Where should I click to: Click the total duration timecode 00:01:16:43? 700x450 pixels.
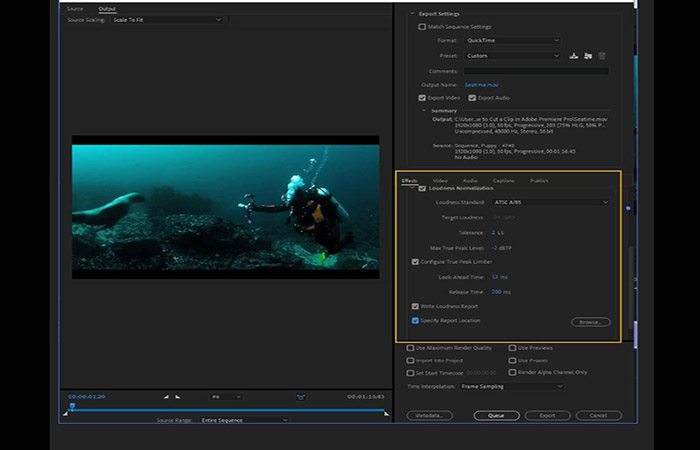coord(366,396)
